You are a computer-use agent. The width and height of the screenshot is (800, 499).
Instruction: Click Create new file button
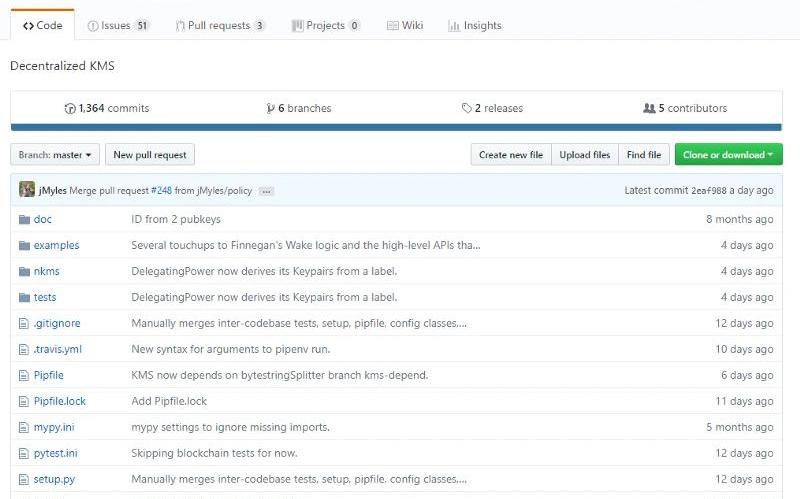coord(511,155)
